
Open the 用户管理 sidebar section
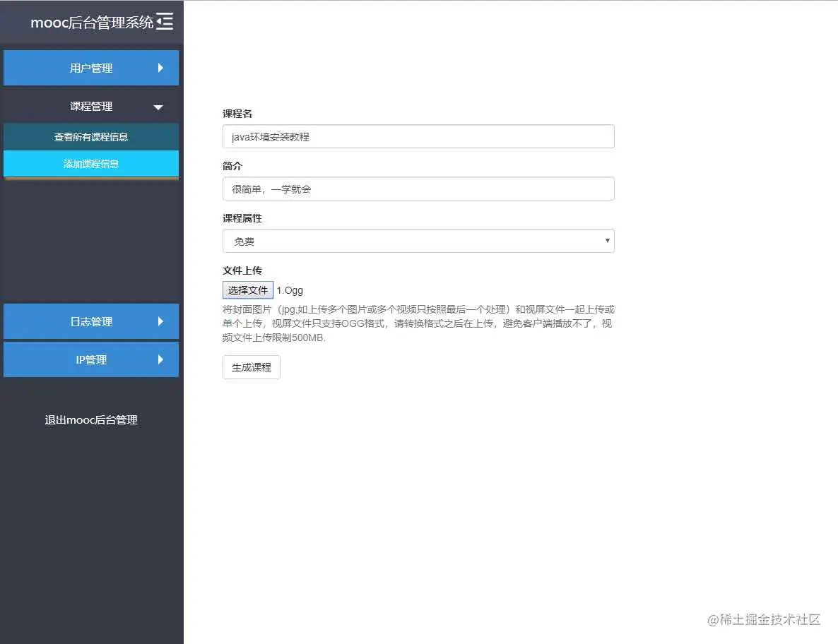pos(90,68)
